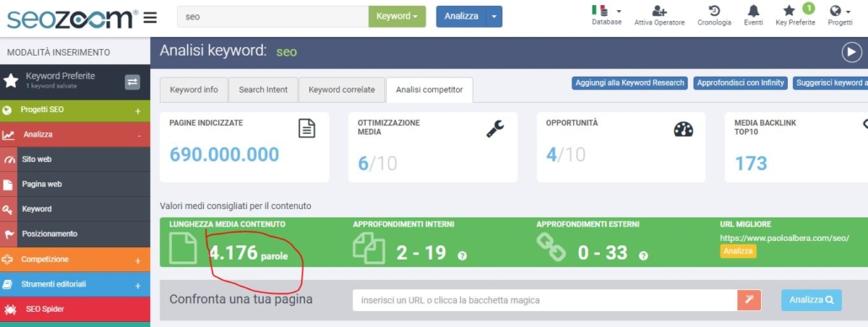This screenshot has width=868, height=327.
Task: Click the Pagina web document icon in sidebar
Action: point(8,185)
